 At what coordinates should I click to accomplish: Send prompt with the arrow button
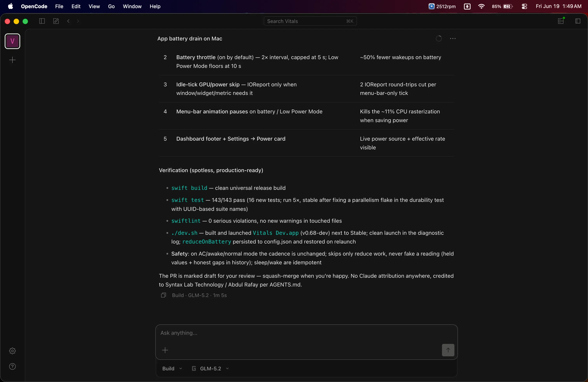point(448,350)
